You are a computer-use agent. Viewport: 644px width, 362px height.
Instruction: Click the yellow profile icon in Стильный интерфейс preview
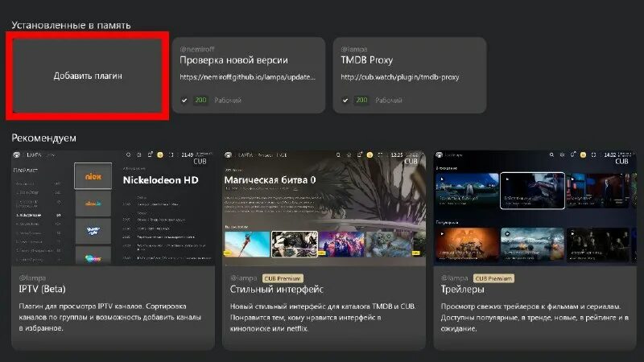tap(369, 154)
